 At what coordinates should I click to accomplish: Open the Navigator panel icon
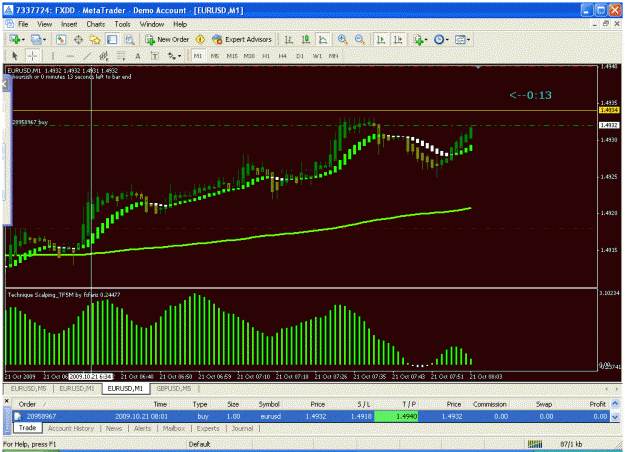[95, 39]
